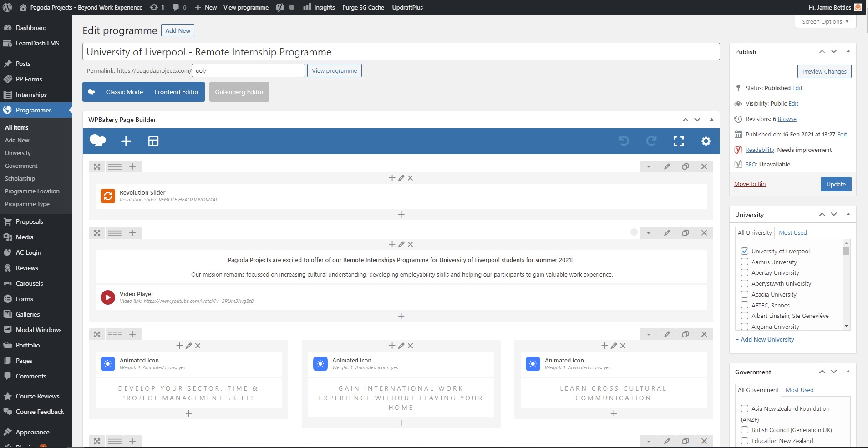Open the WPBakery Templates icon

point(153,141)
